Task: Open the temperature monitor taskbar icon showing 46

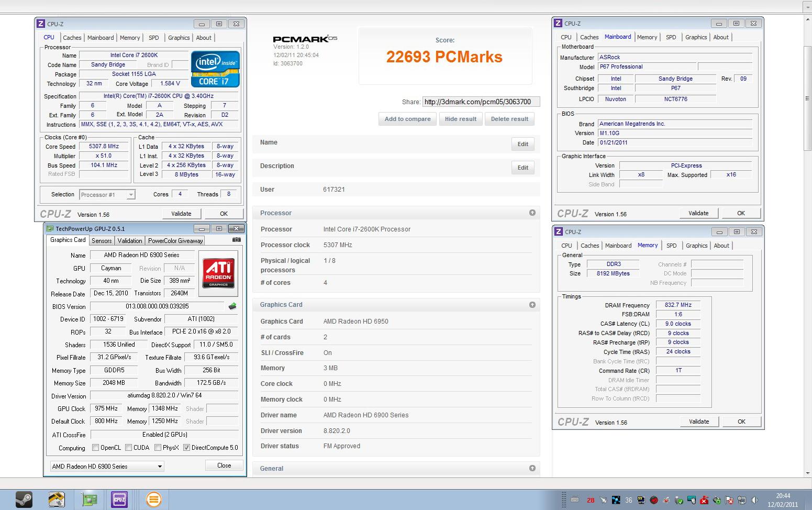Action: 57,500
